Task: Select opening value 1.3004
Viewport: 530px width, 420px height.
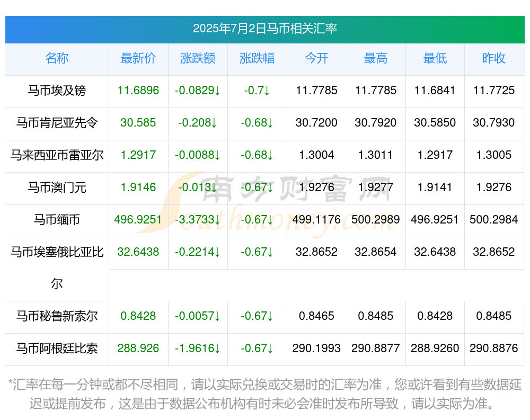Action: click(x=316, y=155)
